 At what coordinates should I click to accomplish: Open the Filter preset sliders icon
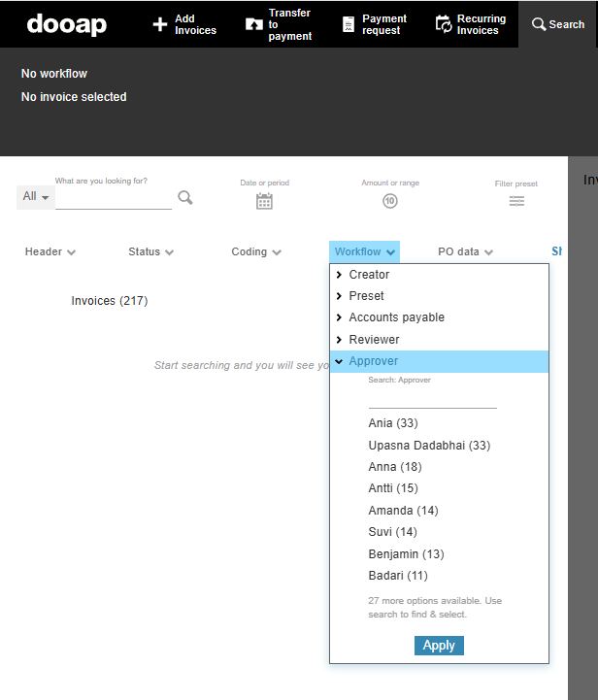click(x=516, y=201)
